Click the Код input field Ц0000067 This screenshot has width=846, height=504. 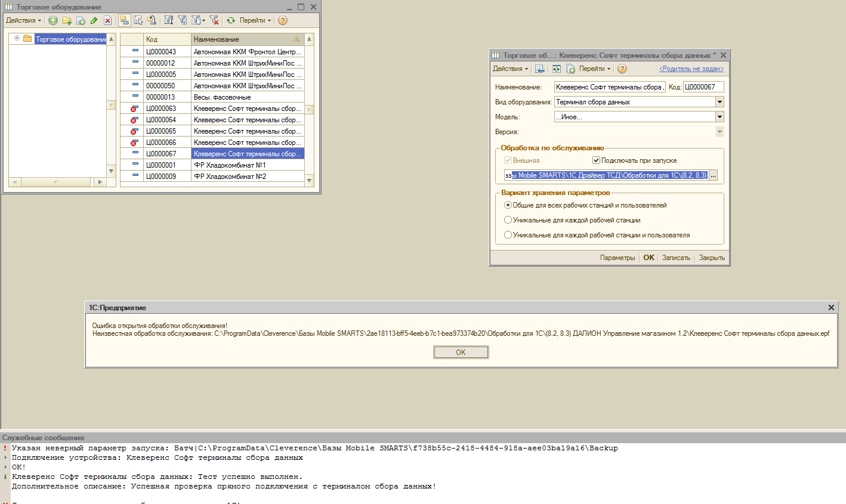[x=703, y=87]
